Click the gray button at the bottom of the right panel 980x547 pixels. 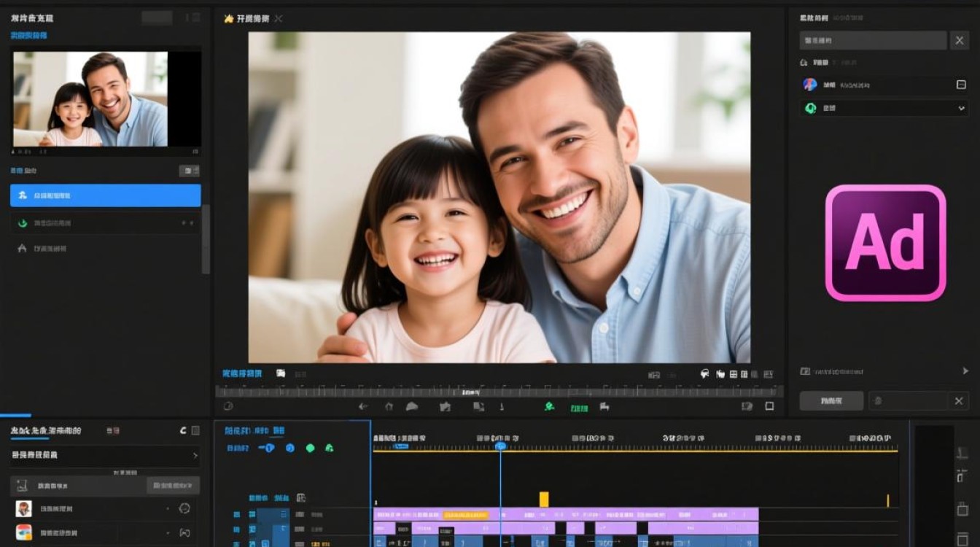[831, 400]
